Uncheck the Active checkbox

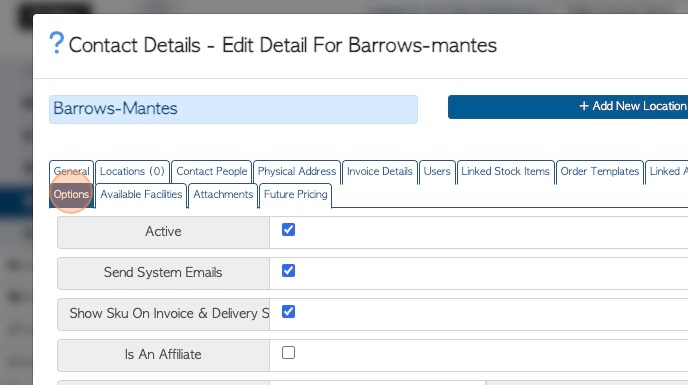click(x=288, y=230)
